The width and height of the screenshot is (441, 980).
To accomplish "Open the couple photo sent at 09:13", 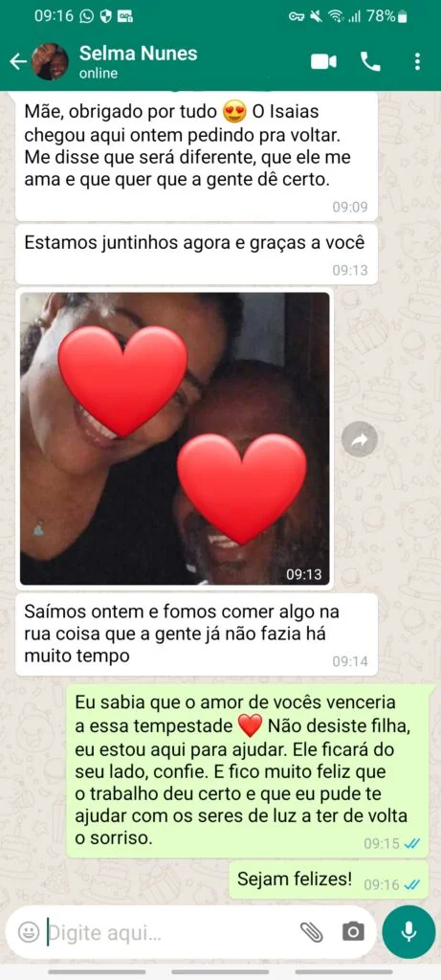I will 174,438.
